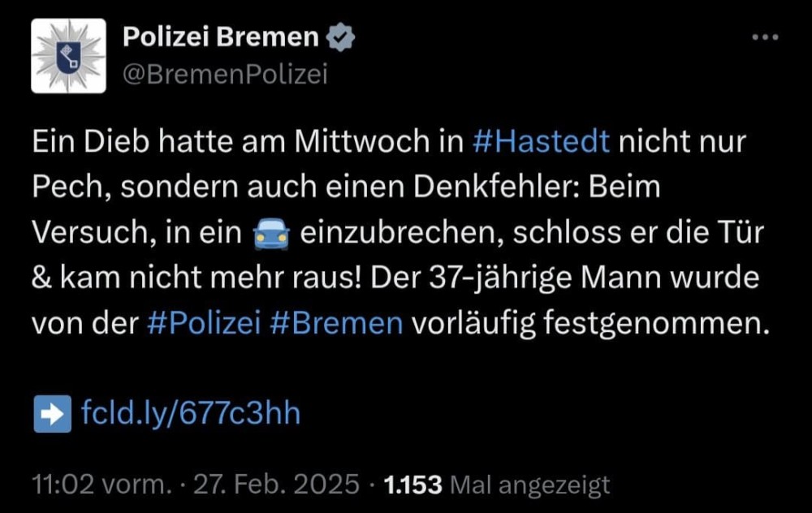Click the car emoji in the tweet

pyautogui.click(x=271, y=234)
